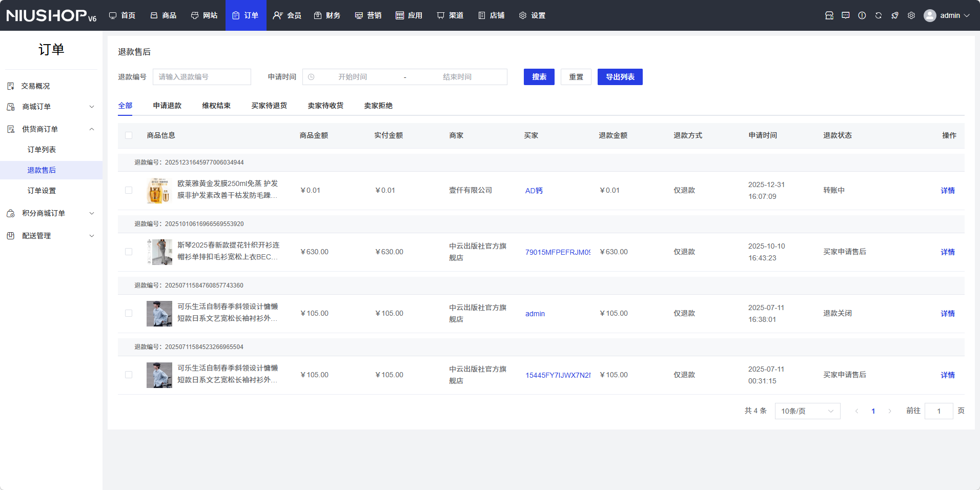Click the refresh arrows icon in the header

[878, 15]
